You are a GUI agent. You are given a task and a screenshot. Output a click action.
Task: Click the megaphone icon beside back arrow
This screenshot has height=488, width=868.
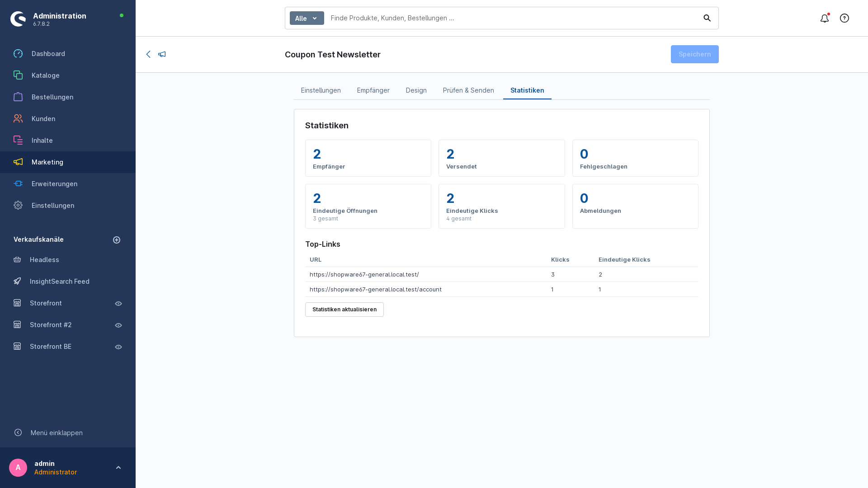[x=162, y=54]
